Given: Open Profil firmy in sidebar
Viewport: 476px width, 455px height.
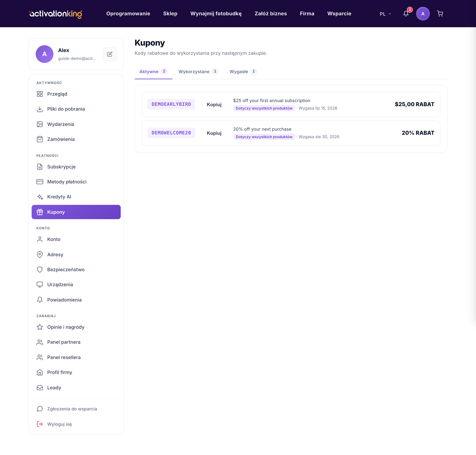Looking at the screenshot, I should click(76, 372).
